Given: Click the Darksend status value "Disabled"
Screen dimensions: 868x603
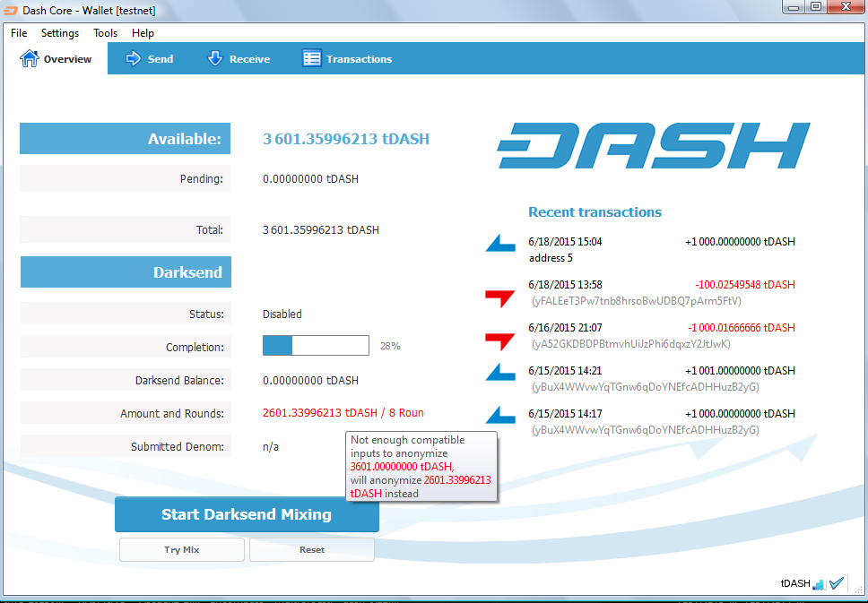Looking at the screenshot, I should click(x=282, y=314).
